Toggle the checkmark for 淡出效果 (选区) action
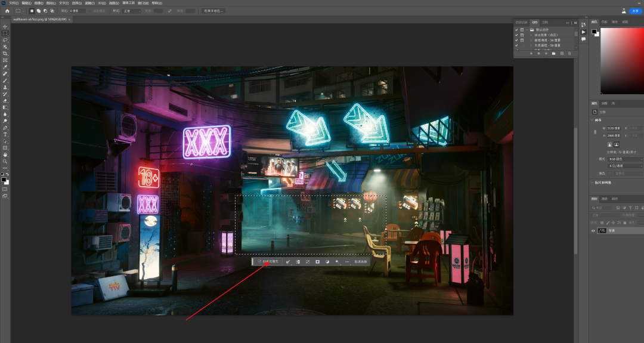Viewport: 644px width, 343px height. click(x=516, y=35)
